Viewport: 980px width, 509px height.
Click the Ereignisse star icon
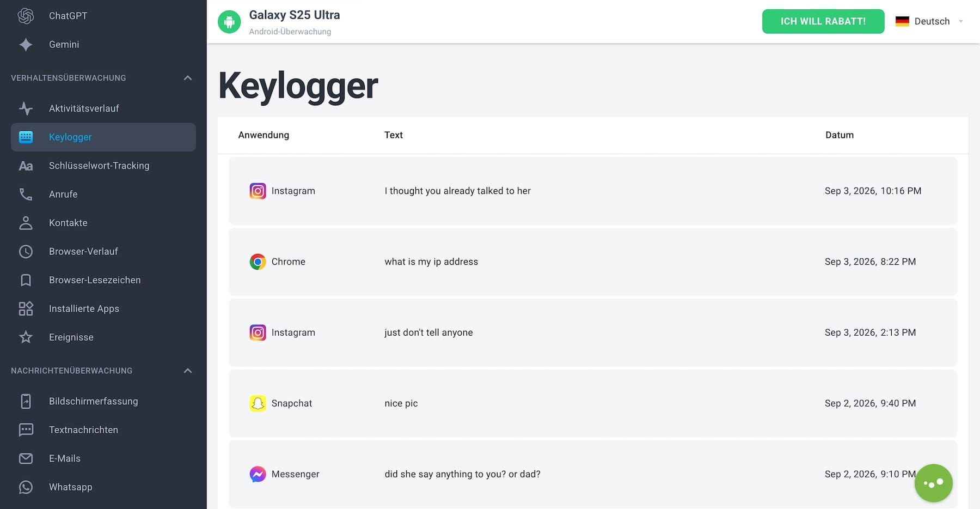tap(26, 337)
